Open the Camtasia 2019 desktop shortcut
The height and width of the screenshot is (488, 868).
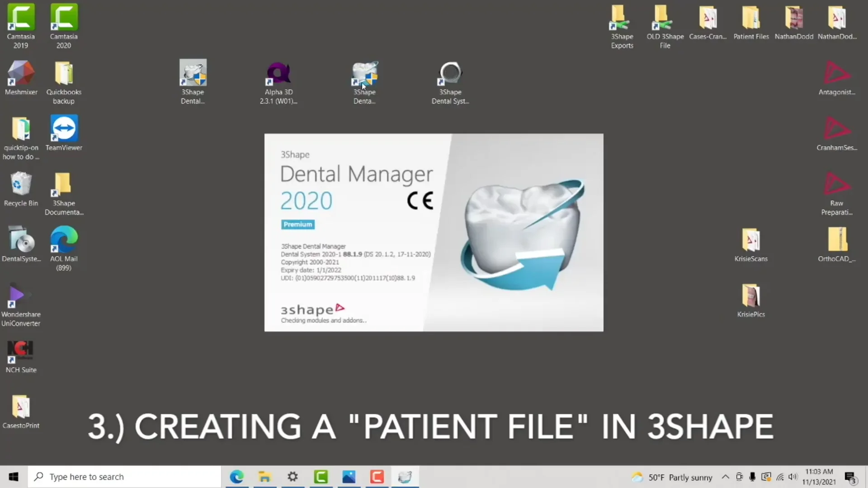point(21,26)
